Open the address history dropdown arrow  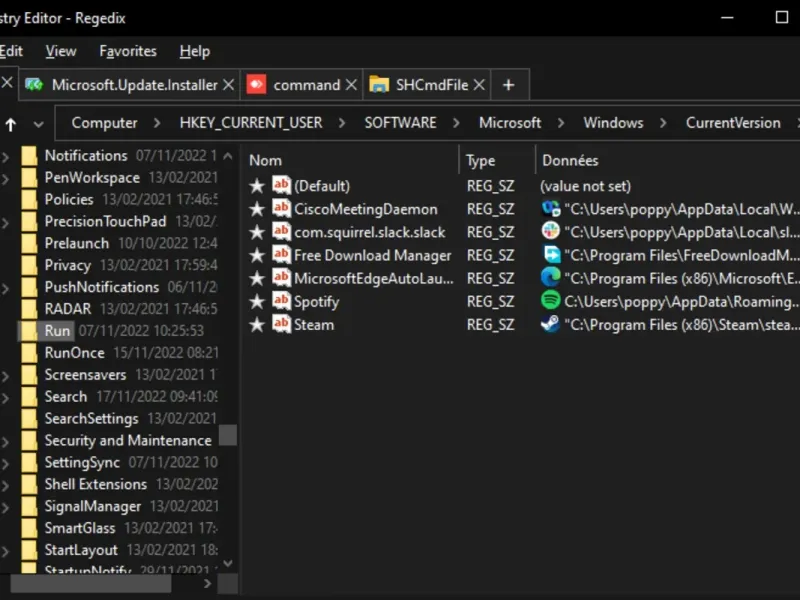38,124
